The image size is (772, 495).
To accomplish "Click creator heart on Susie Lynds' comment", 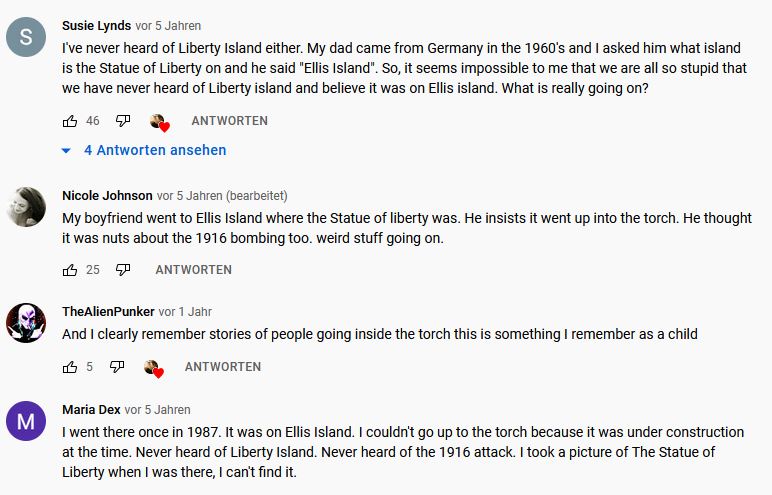I will pos(158,122).
